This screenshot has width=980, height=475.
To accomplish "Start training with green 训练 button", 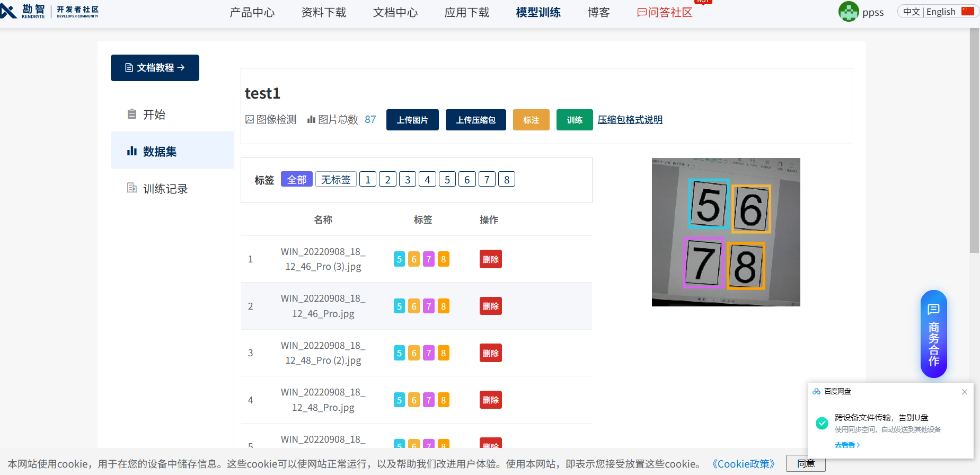I will 575,120.
